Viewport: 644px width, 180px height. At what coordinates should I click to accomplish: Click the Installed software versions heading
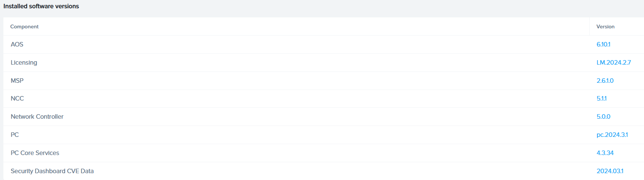click(x=41, y=6)
